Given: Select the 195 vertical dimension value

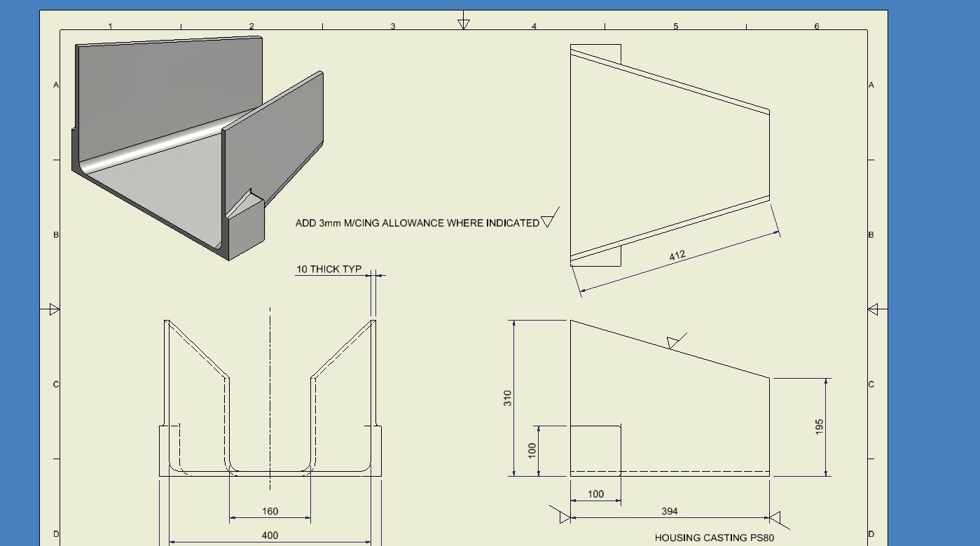Looking at the screenshot, I should 820,427.
